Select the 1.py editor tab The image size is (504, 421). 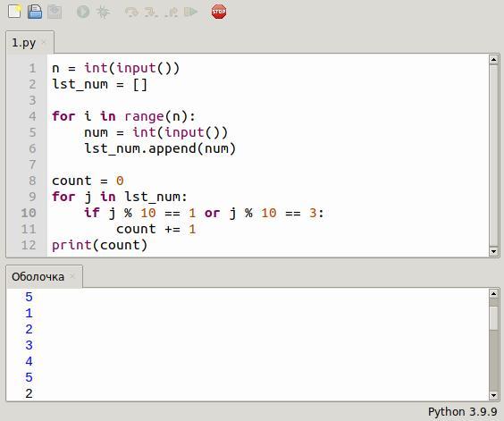[x=24, y=42]
